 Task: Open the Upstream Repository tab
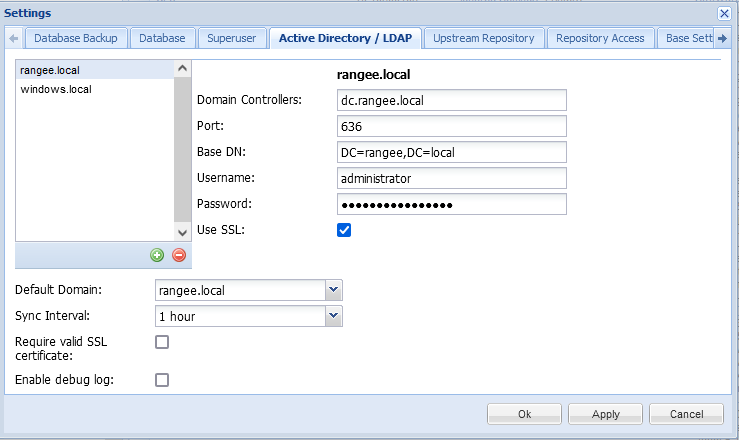(x=485, y=39)
